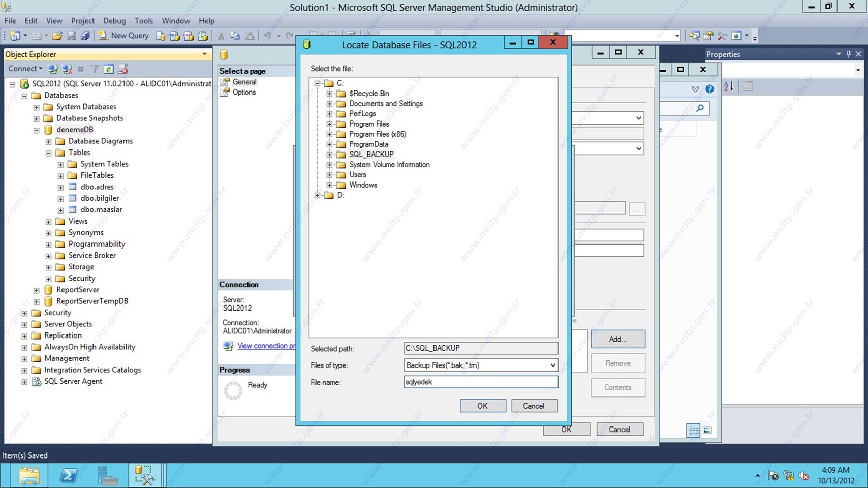The width and height of the screenshot is (868, 488).
Task: Click the Save disk icon in toolbar
Action: tap(71, 36)
